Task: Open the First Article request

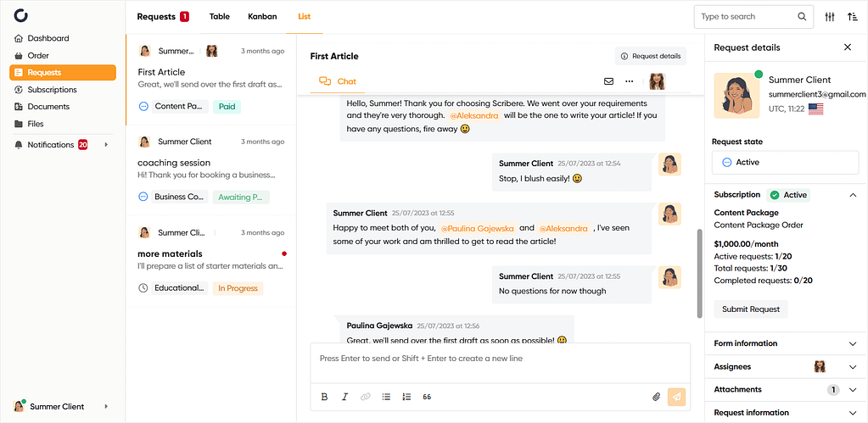Action: [x=211, y=80]
